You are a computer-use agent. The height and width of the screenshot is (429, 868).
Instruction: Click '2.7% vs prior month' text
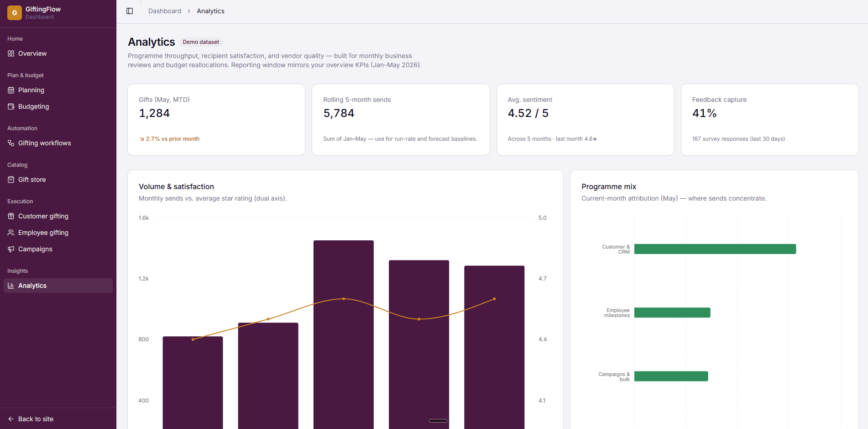173,139
